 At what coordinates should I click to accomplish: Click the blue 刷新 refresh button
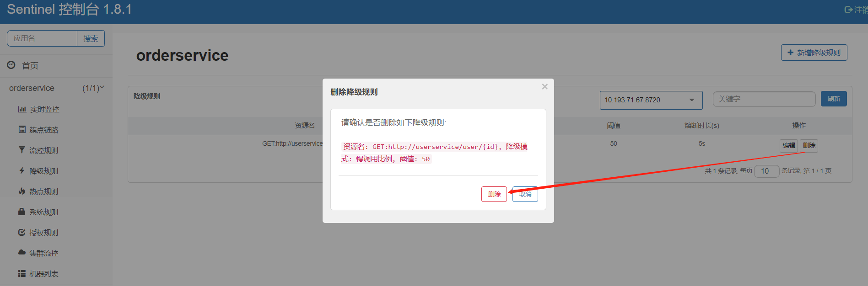point(834,99)
